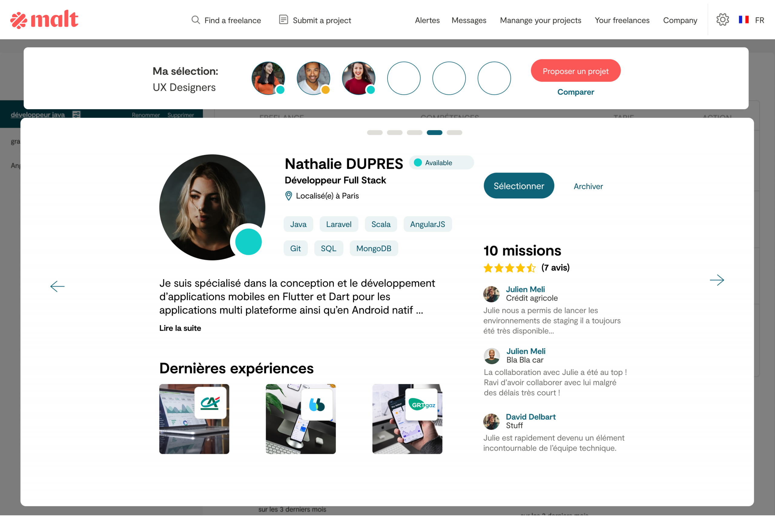This screenshot has width=775, height=532.
Task: Select the last empty selection slot
Action: 494,78
